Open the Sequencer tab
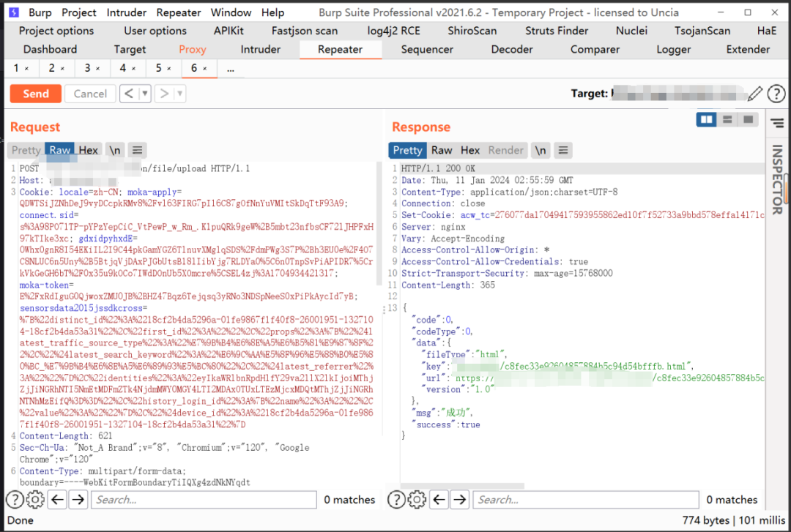The image size is (791, 532). coord(427,50)
